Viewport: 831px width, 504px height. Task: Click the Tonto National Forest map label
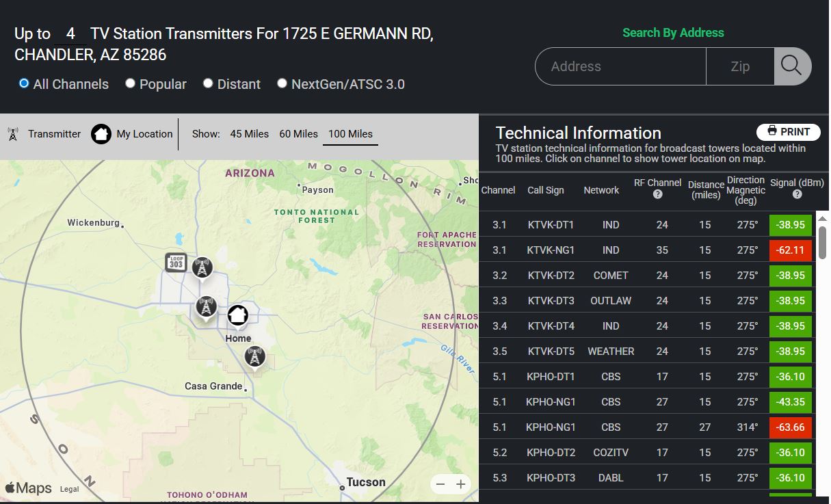317,216
